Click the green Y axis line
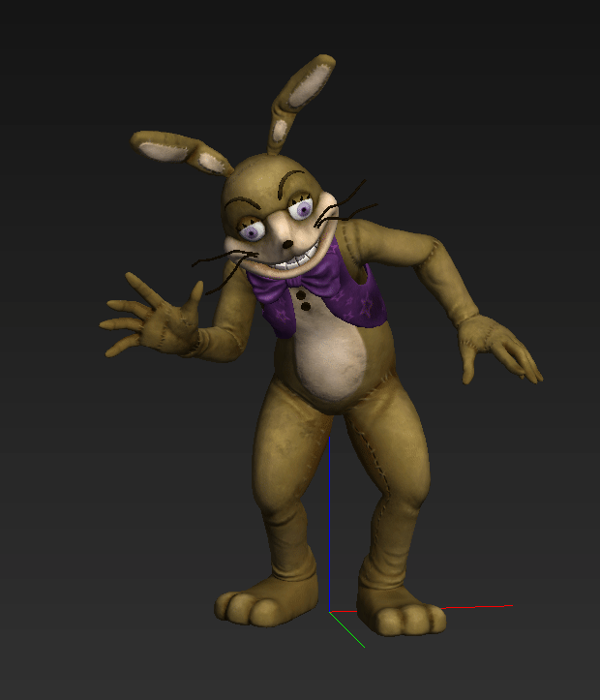 (x=348, y=629)
